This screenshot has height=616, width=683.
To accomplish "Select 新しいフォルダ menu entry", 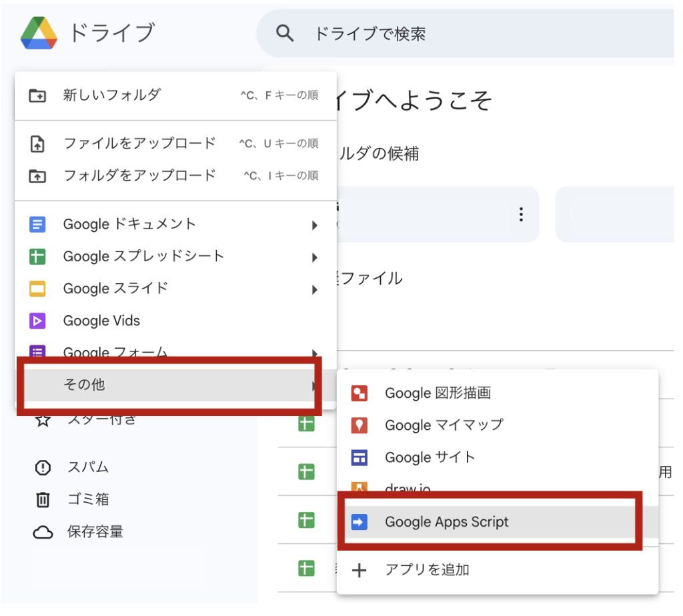I will coord(175,95).
